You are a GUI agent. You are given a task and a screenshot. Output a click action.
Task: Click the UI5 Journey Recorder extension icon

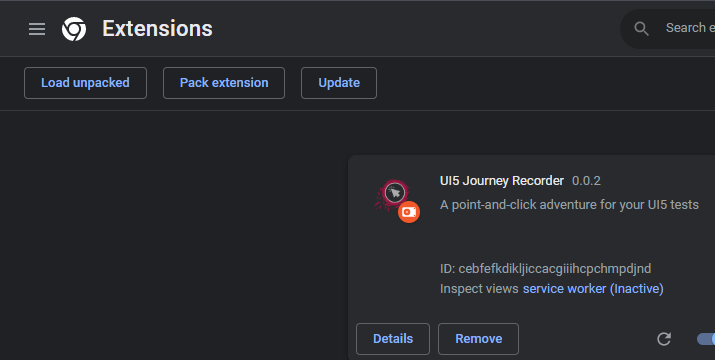(393, 195)
